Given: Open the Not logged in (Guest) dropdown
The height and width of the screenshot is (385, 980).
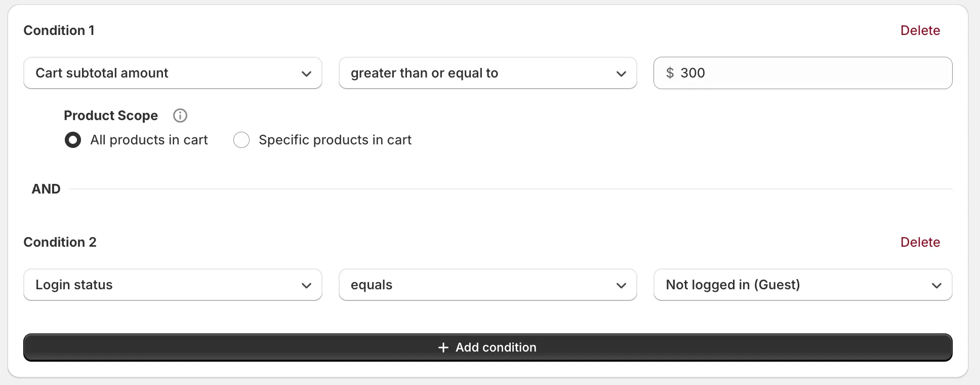Looking at the screenshot, I should pyautogui.click(x=802, y=285).
